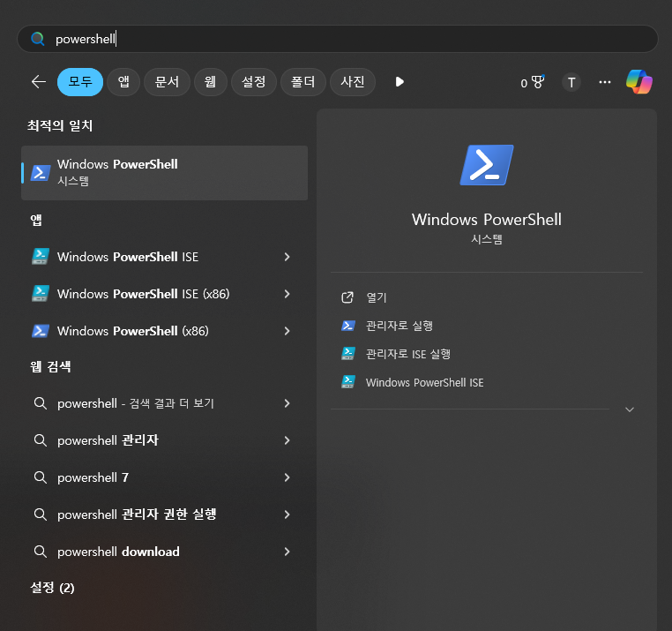The width and height of the screenshot is (672, 631).
Task: Open the rewards points trophy icon
Action: click(533, 82)
